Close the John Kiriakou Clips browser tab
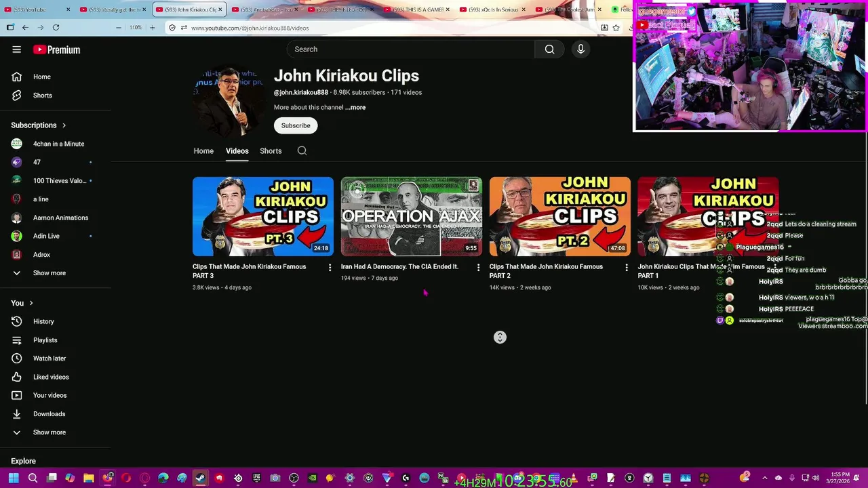Screen dimensions: 868x488 point(220,9)
